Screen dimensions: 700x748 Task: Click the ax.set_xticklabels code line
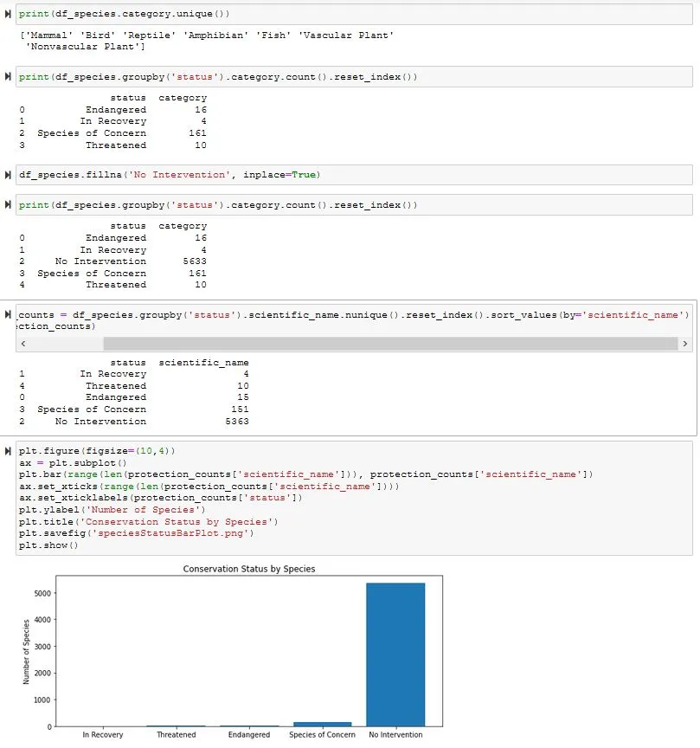(160, 498)
